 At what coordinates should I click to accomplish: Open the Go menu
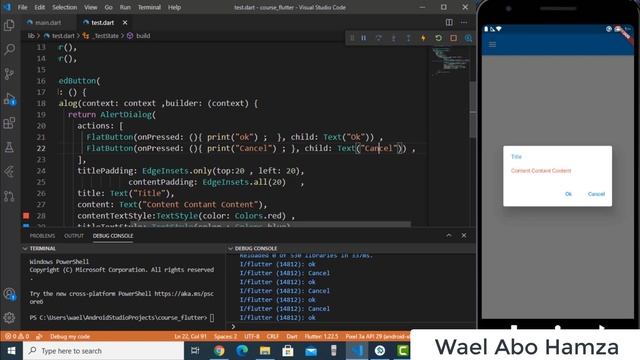(108, 7)
